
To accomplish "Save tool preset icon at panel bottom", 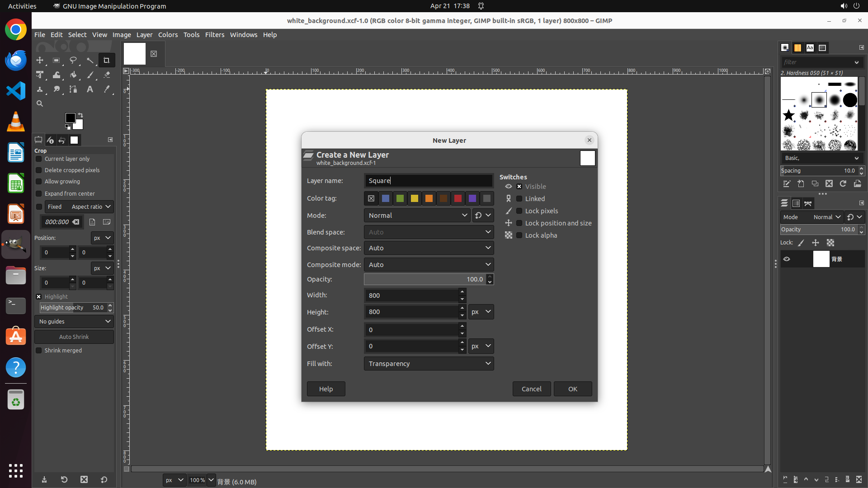I will (44, 479).
